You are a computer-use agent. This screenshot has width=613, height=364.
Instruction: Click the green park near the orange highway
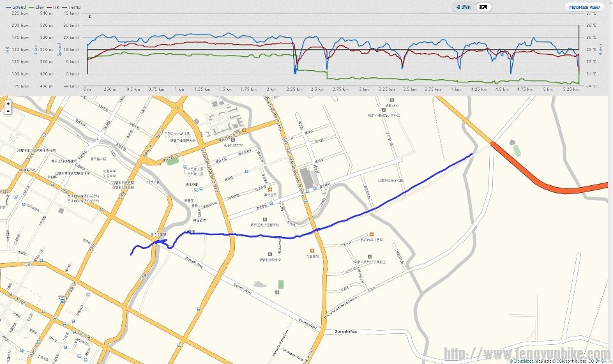[x=517, y=151]
